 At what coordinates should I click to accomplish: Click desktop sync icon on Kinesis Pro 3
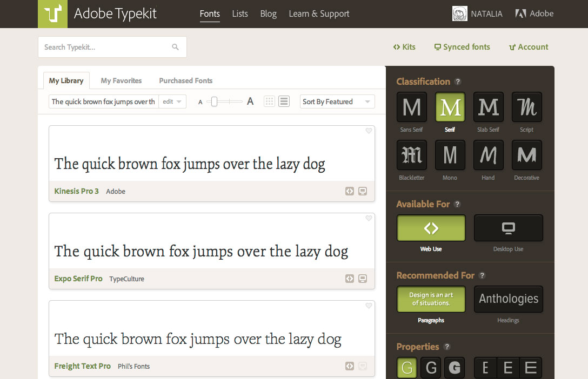[x=363, y=191]
